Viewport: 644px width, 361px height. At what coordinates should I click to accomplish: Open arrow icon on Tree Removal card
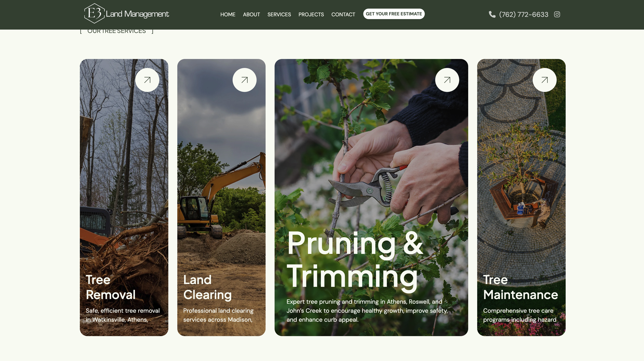[x=147, y=80]
